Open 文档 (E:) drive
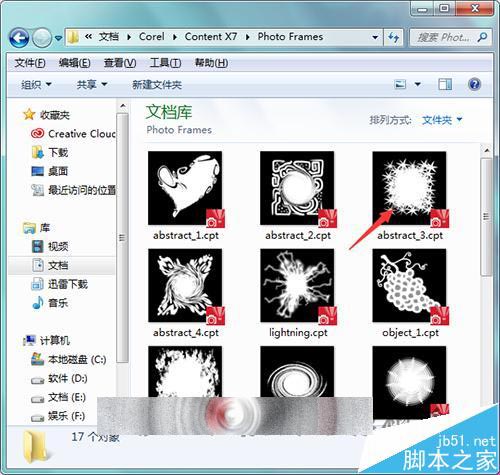Screen dimensions: 500x475 (59, 397)
